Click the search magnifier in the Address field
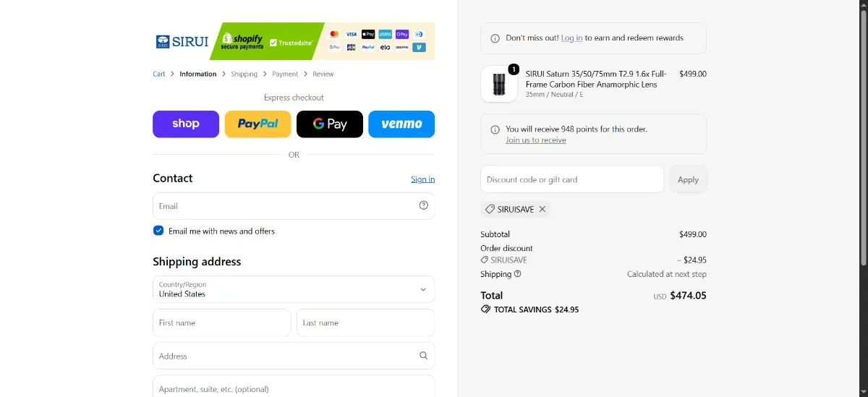This screenshot has height=397, width=868. 424,356
